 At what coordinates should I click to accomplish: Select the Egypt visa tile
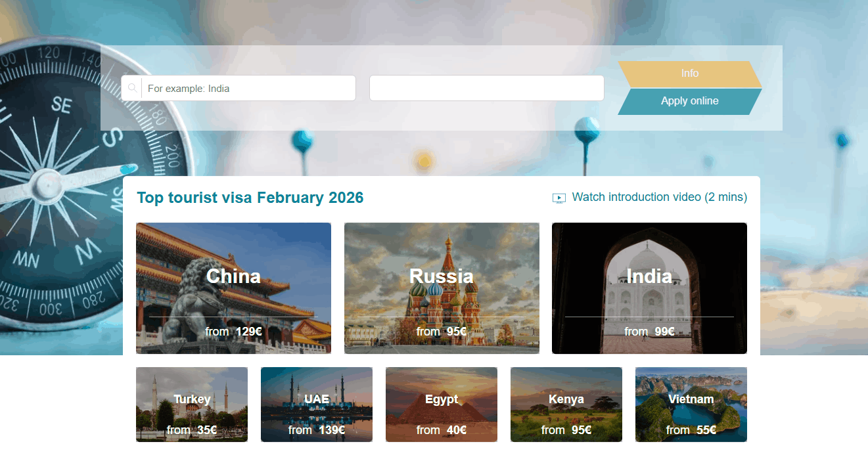click(x=442, y=404)
